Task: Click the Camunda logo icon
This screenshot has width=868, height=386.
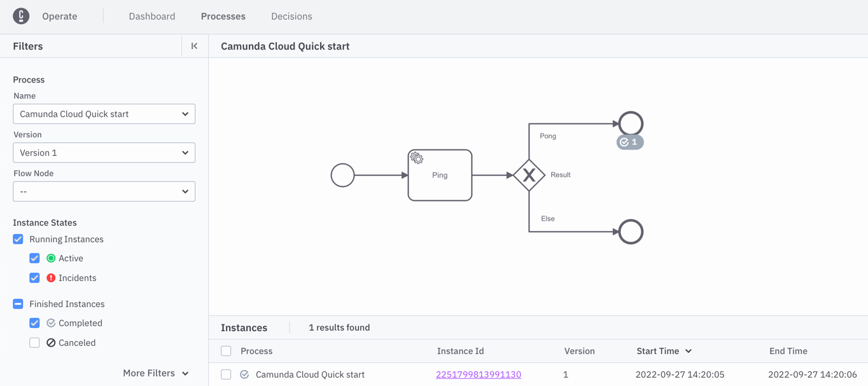Action: point(21,16)
